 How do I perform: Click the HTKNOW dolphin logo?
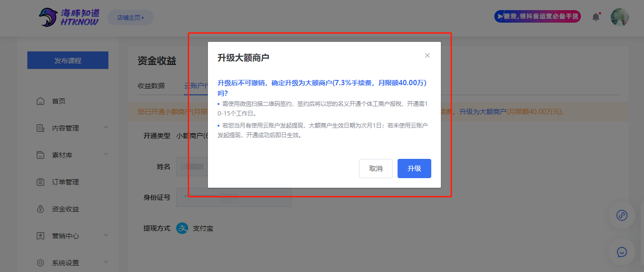pyautogui.click(x=69, y=17)
